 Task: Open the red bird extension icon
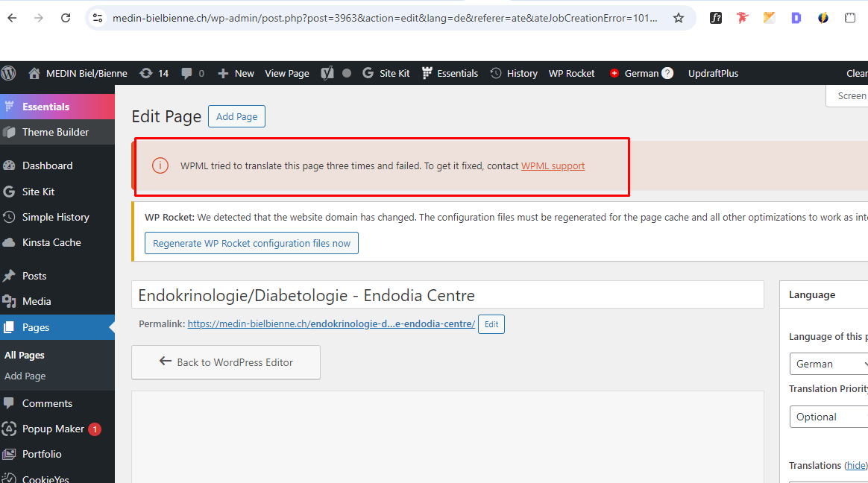[x=742, y=18]
